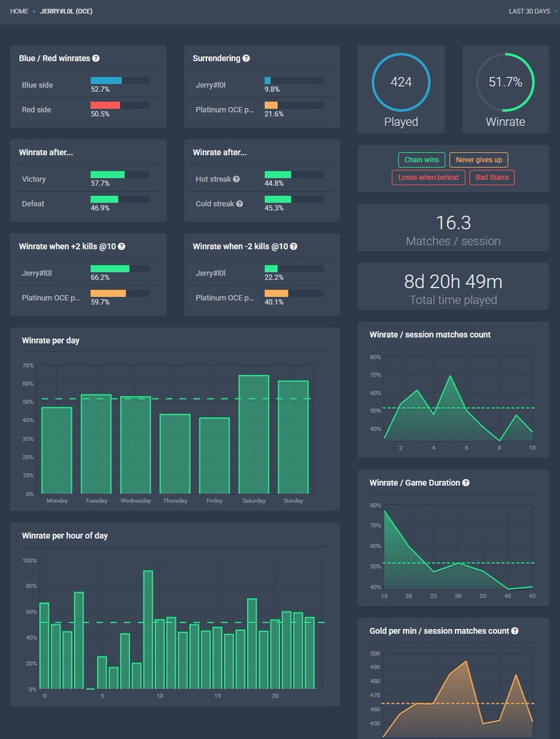Click the Loses when behind tag
This screenshot has height=739, width=560.
click(428, 177)
